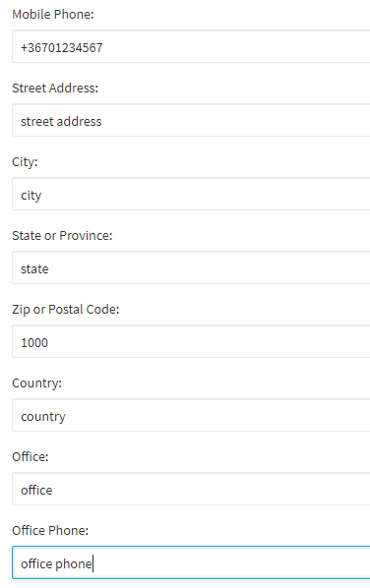
Task: Select the Office input box
Action: tap(191, 489)
